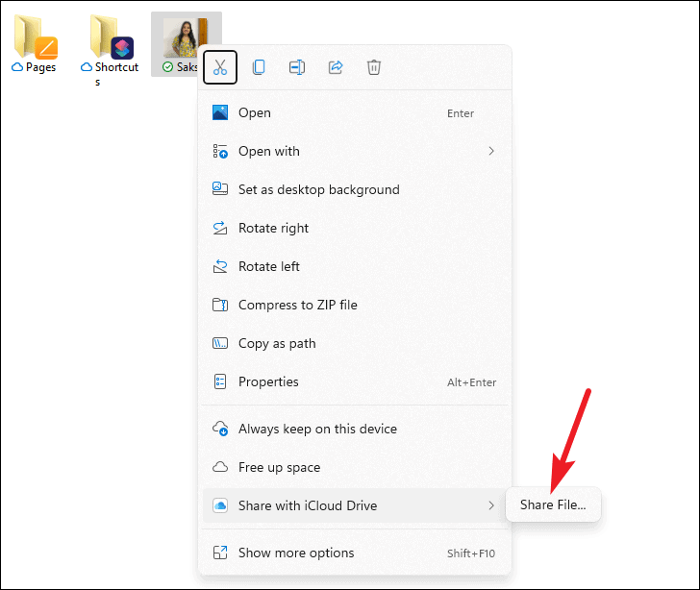Click the Delete trash can icon
The height and width of the screenshot is (590, 700).
click(374, 67)
